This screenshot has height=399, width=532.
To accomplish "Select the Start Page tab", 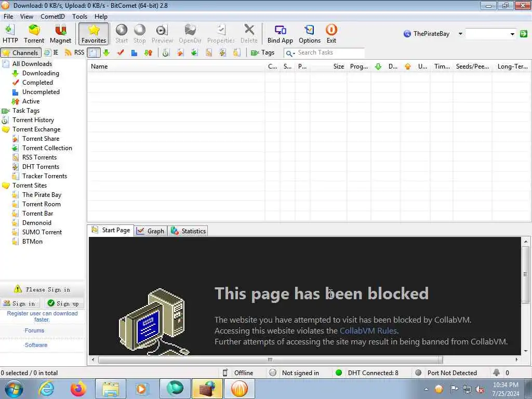I will click(x=111, y=230).
